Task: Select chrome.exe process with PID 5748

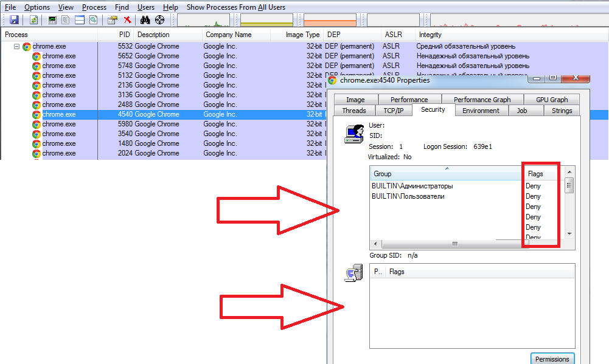Action: pos(304,66)
